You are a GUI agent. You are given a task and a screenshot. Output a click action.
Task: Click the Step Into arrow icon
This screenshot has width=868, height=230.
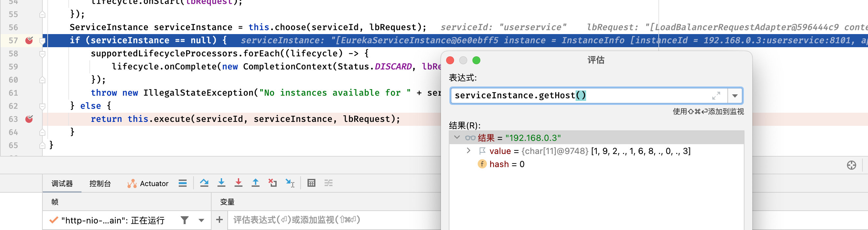click(x=221, y=183)
